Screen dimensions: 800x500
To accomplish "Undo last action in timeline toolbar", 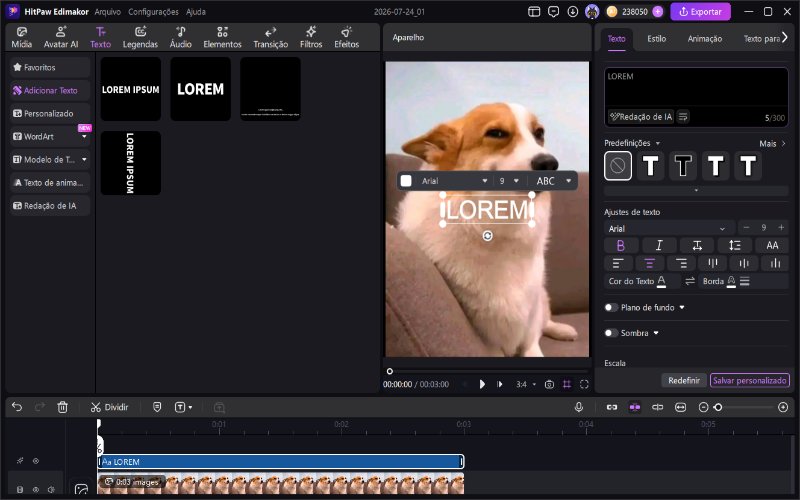I will [17, 407].
